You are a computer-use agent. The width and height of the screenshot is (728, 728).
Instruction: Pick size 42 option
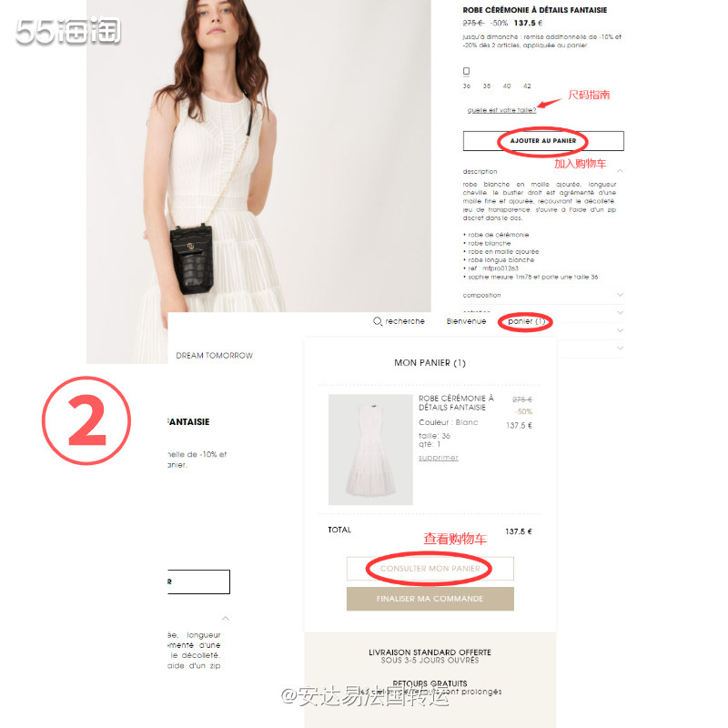pos(527,86)
